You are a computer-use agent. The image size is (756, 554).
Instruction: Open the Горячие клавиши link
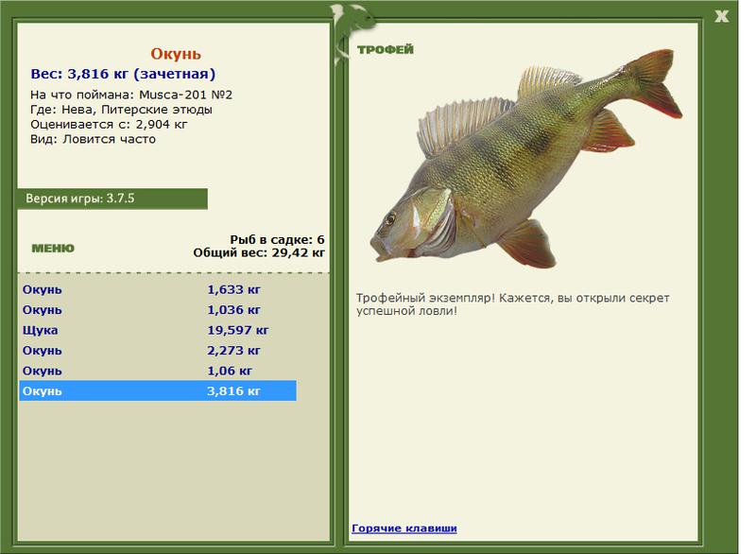pyautogui.click(x=404, y=528)
